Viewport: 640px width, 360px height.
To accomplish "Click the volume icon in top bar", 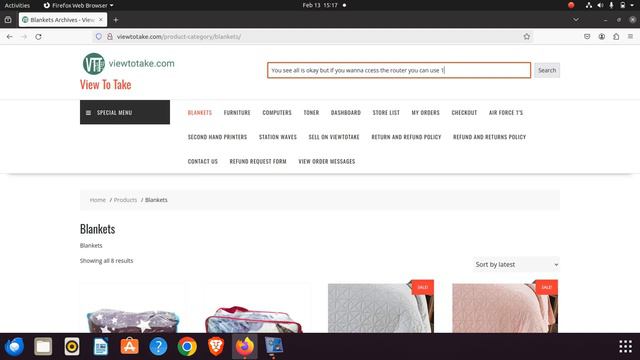I will tap(600, 5).
